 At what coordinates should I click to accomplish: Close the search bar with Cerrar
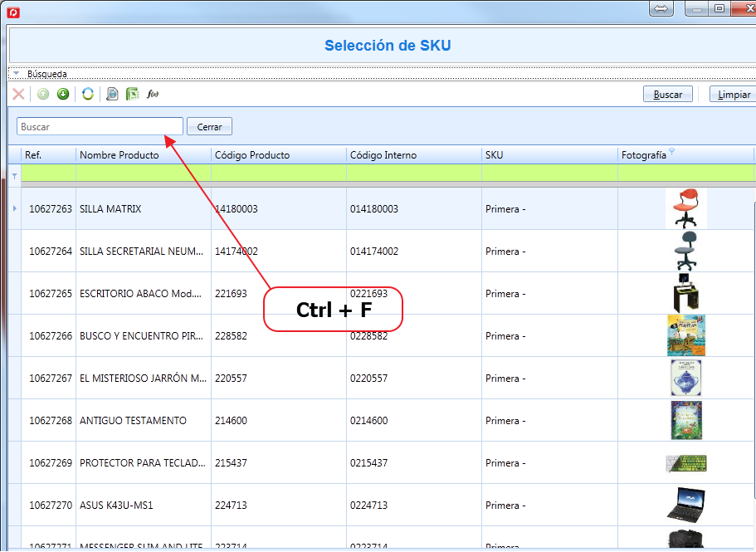[209, 127]
